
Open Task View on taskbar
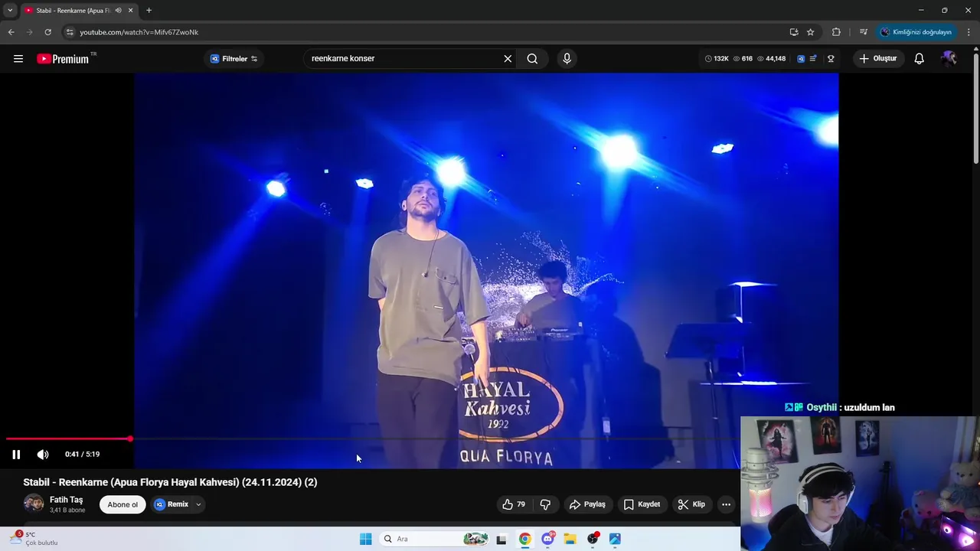pyautogui.click(x=501, y=539)
